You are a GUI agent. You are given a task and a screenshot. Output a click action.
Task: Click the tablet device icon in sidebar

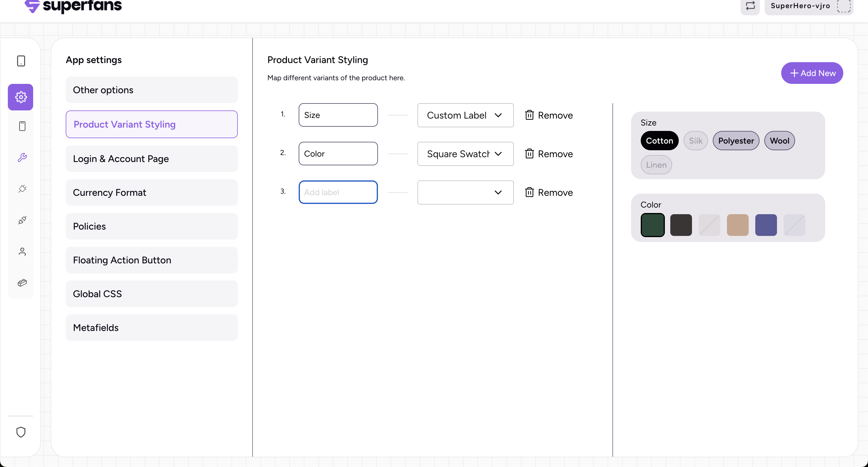tap(21, 61)
